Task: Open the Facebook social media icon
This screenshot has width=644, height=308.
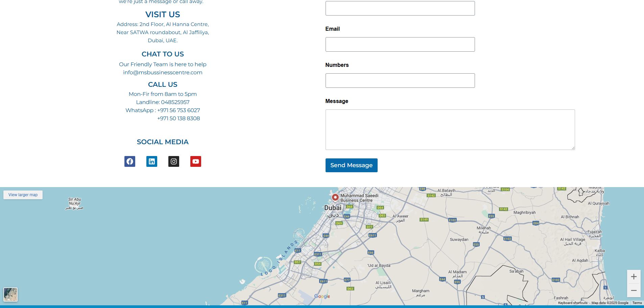Action: (x=130, y=161)
